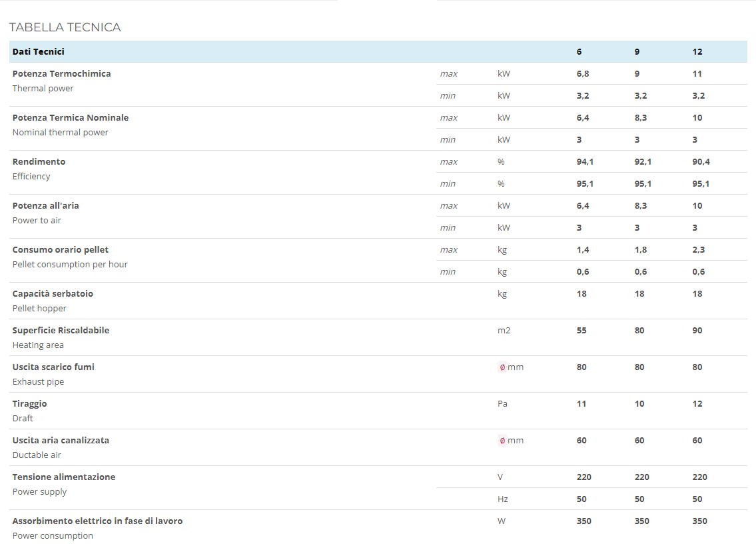Select the 'Capacità serbatoio' row label
Viewport: 756px width, 554px height.
coord(53,294)
